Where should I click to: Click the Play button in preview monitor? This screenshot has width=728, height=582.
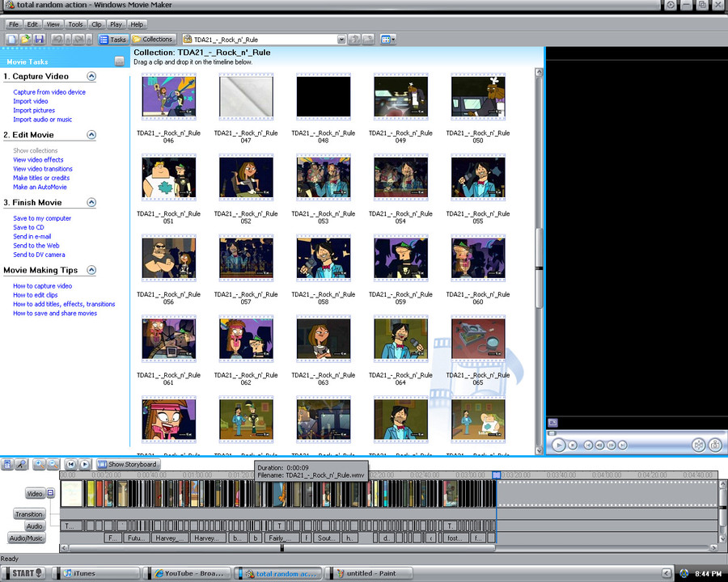(x=558, y=445)
